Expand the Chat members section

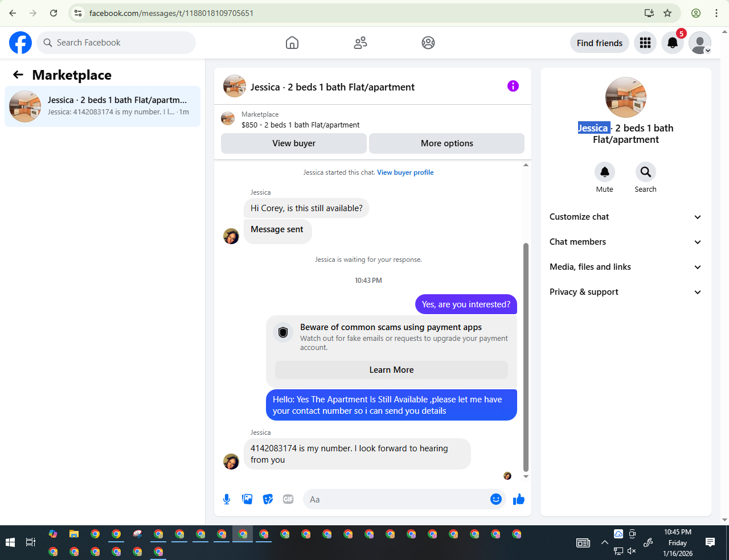tap(626, 242)
